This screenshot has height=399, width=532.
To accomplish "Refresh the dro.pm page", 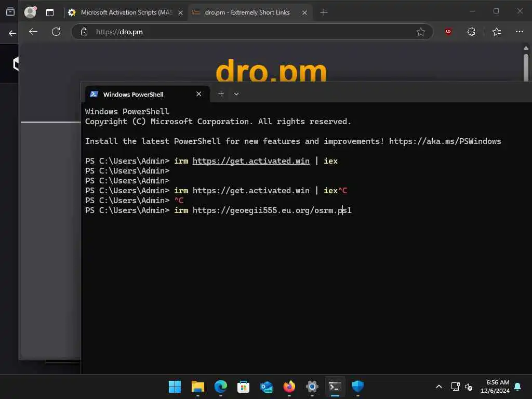I will [x=56, y=32].
